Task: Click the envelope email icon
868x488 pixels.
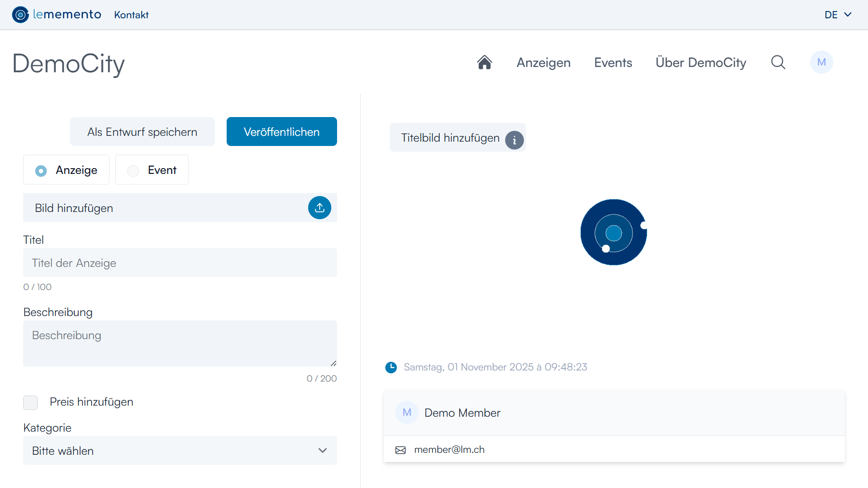Action: point(400,450)
